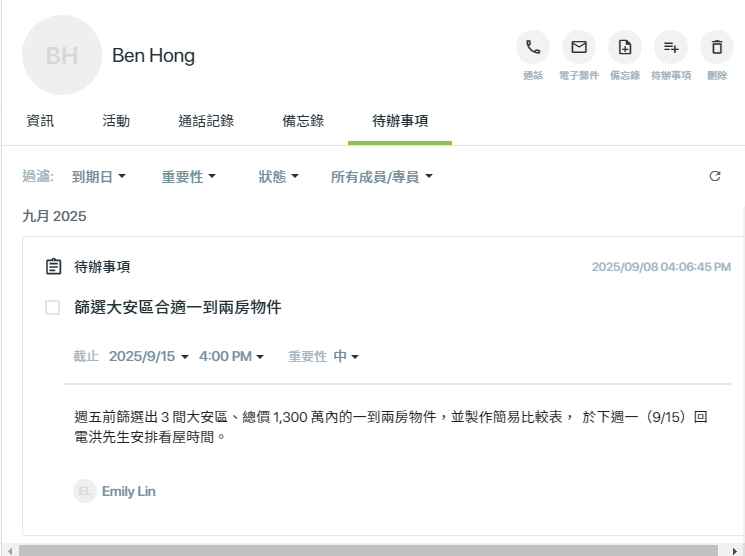Check the 篩選大安區合適一到兩房物件 task checkbox
Image resolution: width=745 pixels, height=556 pixels.
click(52, 307)
